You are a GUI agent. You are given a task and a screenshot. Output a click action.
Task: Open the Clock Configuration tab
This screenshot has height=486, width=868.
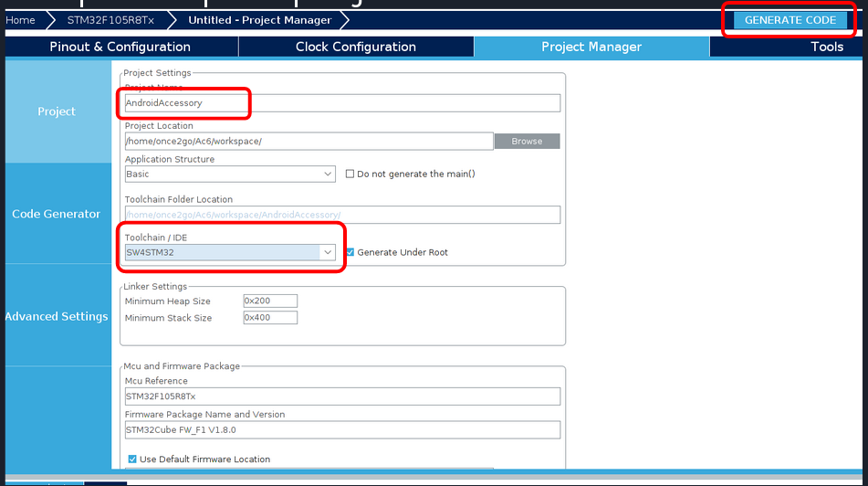[356, 47]
